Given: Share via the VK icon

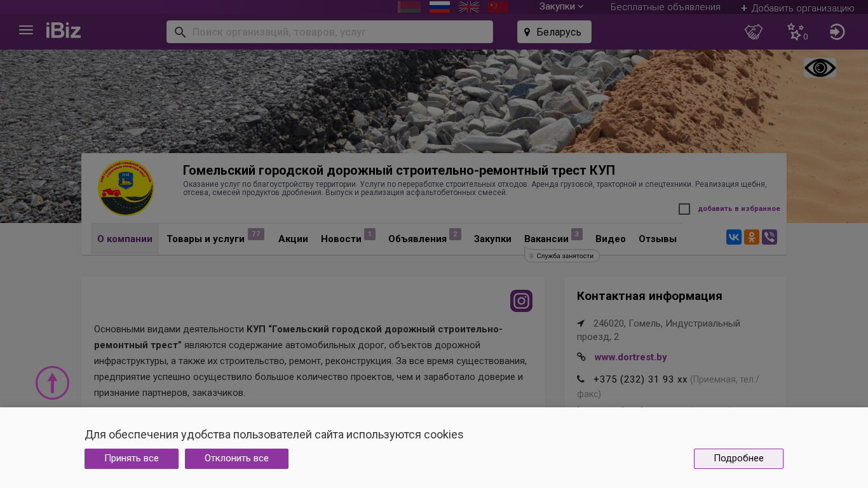Looking at the screenshot, I should [734, 237].
